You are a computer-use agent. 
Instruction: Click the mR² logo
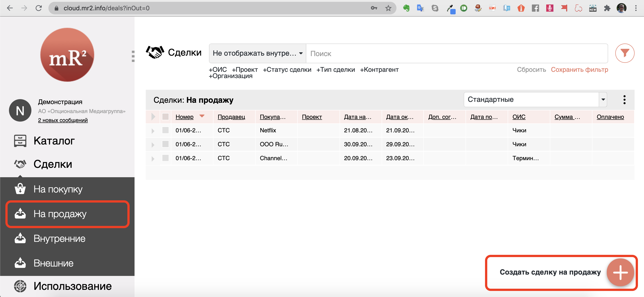click(67, 55)
